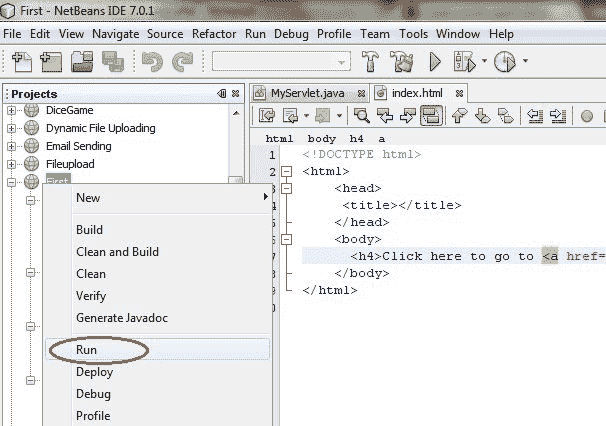Click Previous Bookmark up-arrow icon
The width and height of the screenshot is (606, 426).
[x=459, y=115]
